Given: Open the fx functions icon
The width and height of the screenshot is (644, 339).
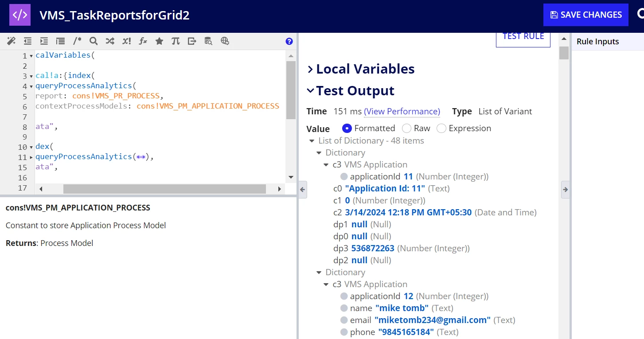Looking at the screenshot, I should (x=143, y=41).
